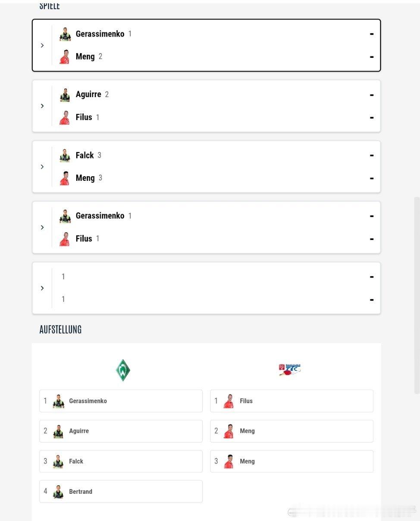
Task: Expand the Aguirre vs Filus match details
Action: pos(42,106)
